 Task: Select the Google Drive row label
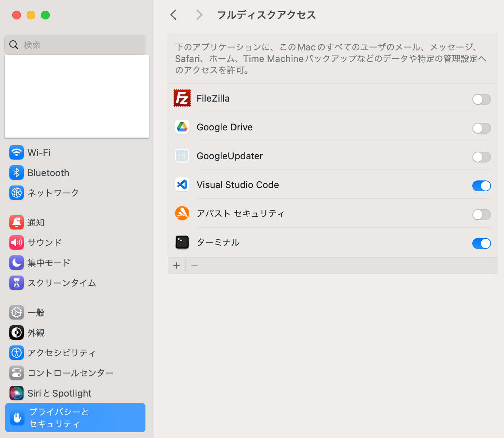tap(225, 127)
